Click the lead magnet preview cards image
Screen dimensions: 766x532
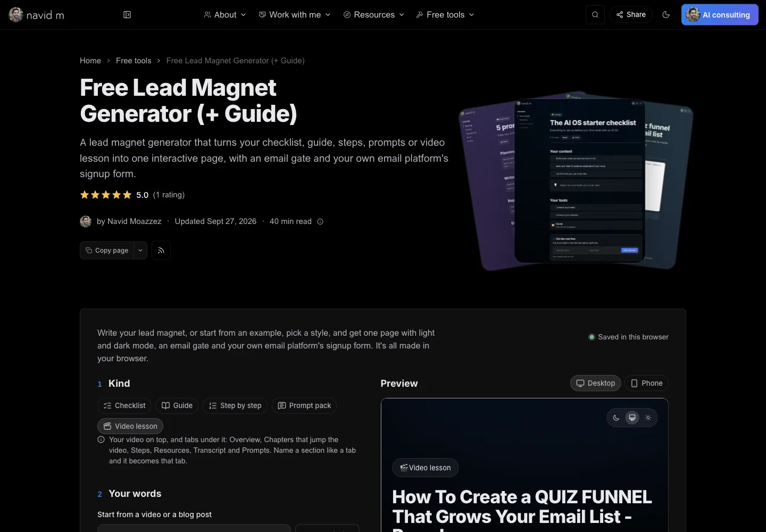coord(576,181)
